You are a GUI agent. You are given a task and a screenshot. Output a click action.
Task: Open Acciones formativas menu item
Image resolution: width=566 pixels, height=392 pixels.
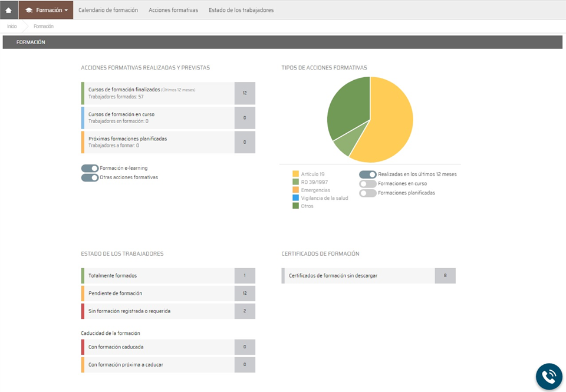coord(173,10)
